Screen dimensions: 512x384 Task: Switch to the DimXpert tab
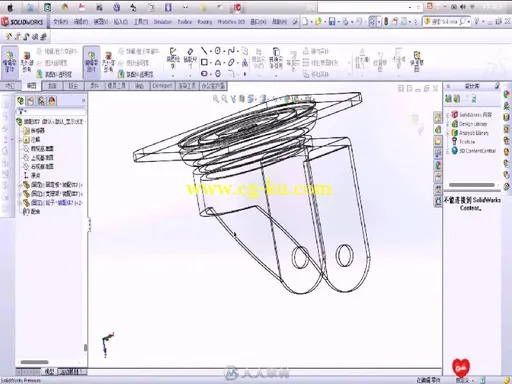[162, 86]
